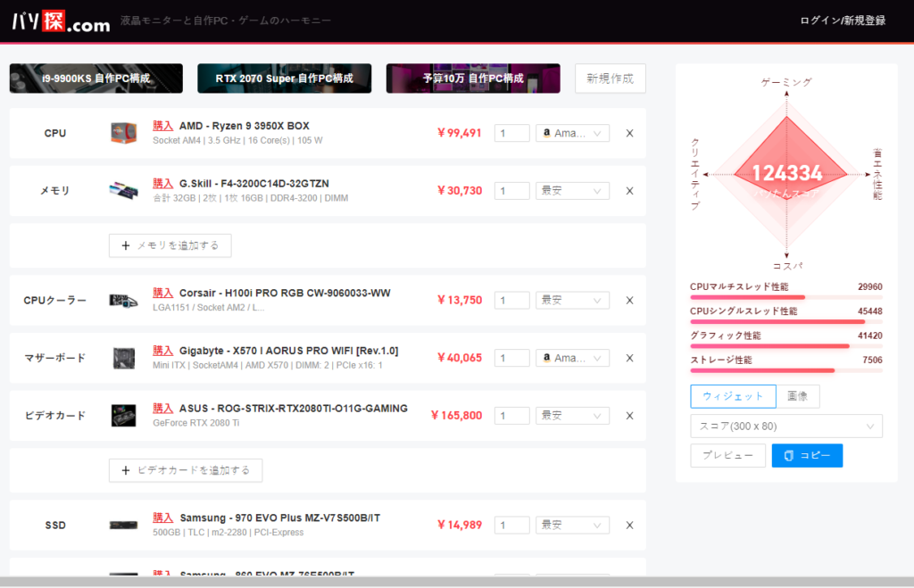Click 購入 link for Gigabyte X570
The image size is (914, 588).
[163, 351]
